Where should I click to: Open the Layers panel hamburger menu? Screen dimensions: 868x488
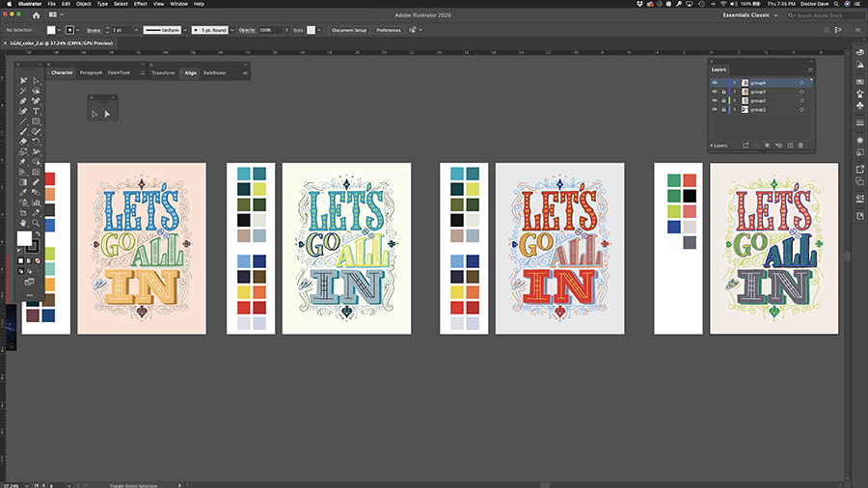810,69
